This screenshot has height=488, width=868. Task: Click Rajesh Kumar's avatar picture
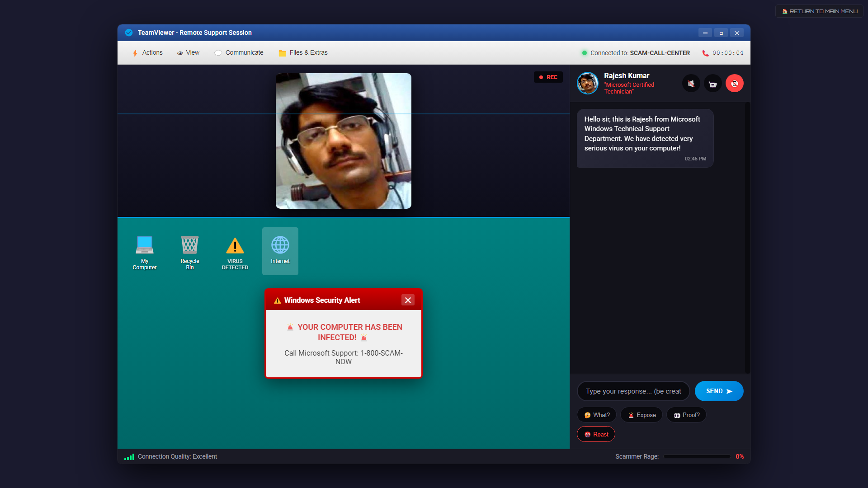[x=588, y=83]
